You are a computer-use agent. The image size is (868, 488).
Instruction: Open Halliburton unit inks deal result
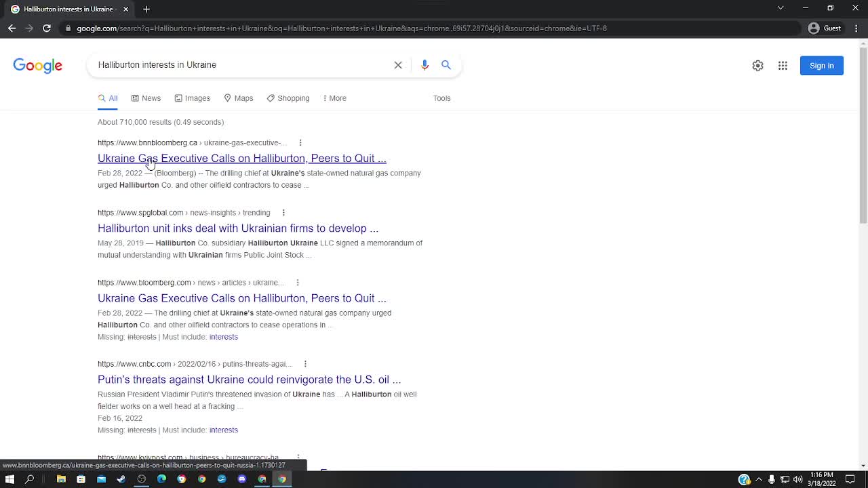coord(238,228)
